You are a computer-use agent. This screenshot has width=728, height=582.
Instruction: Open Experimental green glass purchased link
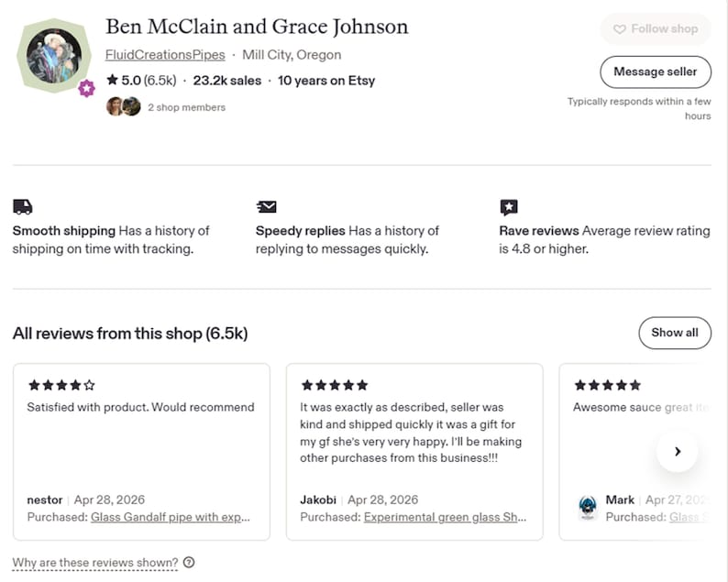(x=445, y=517)
